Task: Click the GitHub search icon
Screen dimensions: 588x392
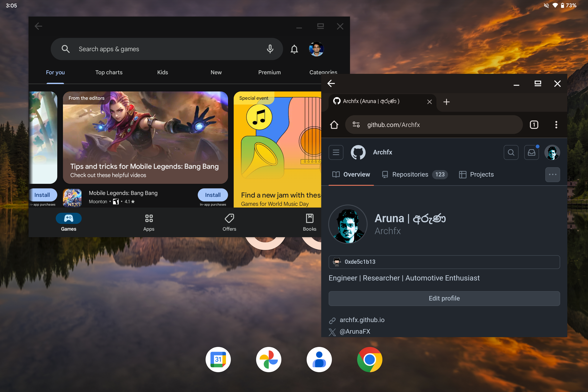Action: (x=511, y=152)
